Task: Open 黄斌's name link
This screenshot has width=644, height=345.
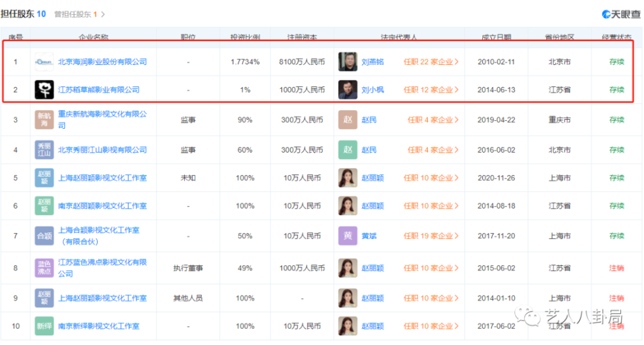Action: click(x=369, y=236)
